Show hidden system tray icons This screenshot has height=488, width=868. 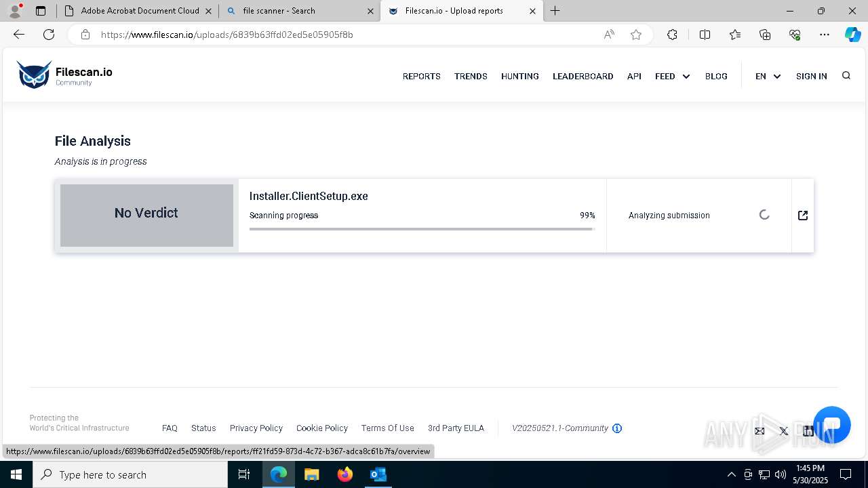[x=731, y=474]
